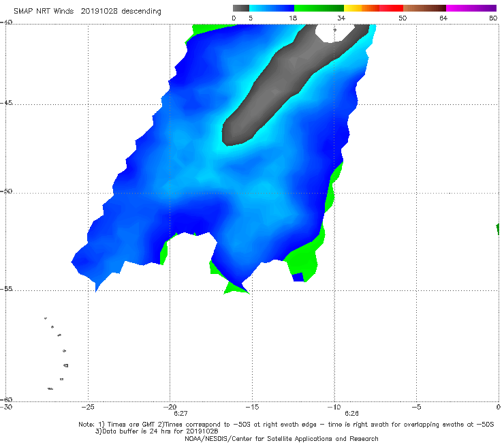504x443 pixels.
Task: Click the color bar label '5'
Action: (x=251, y=18)
